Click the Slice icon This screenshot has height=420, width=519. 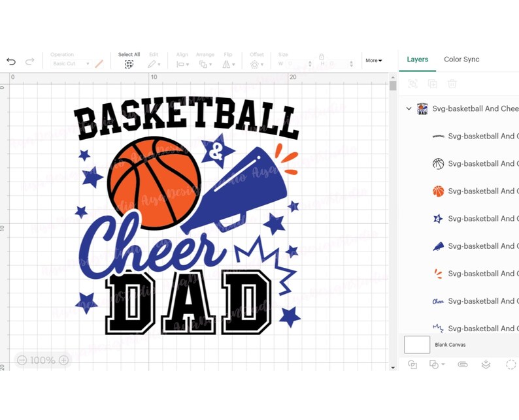tap(412, 364)
